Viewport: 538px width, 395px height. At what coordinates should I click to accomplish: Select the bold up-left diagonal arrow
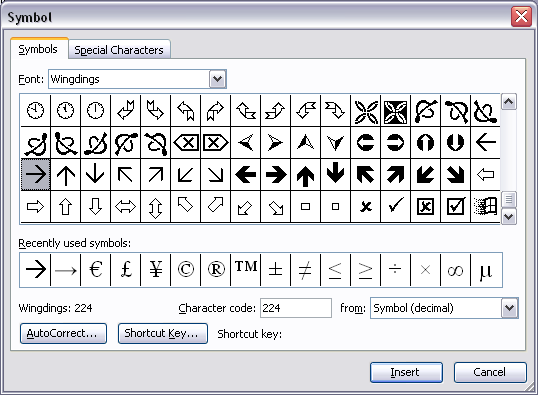click(366, 174)
